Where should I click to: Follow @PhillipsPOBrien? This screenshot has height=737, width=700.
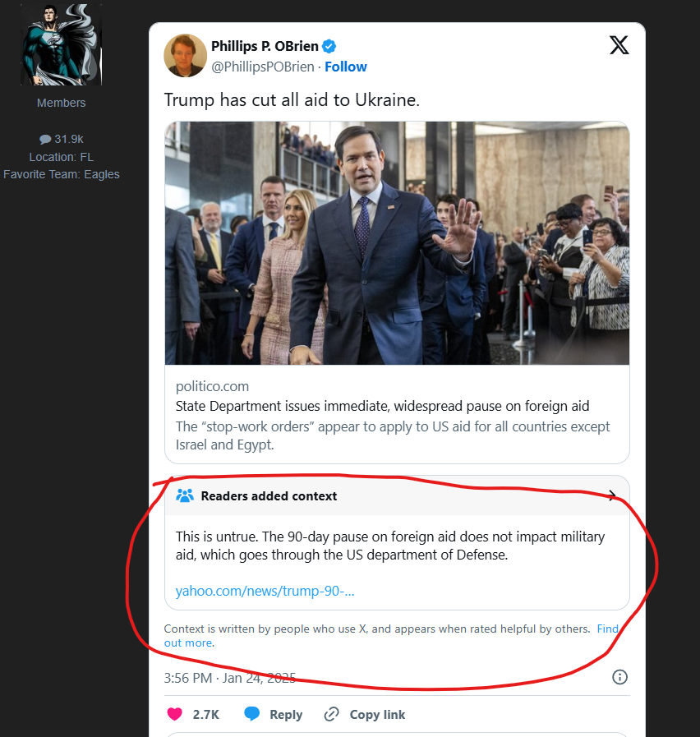point(346,67)
